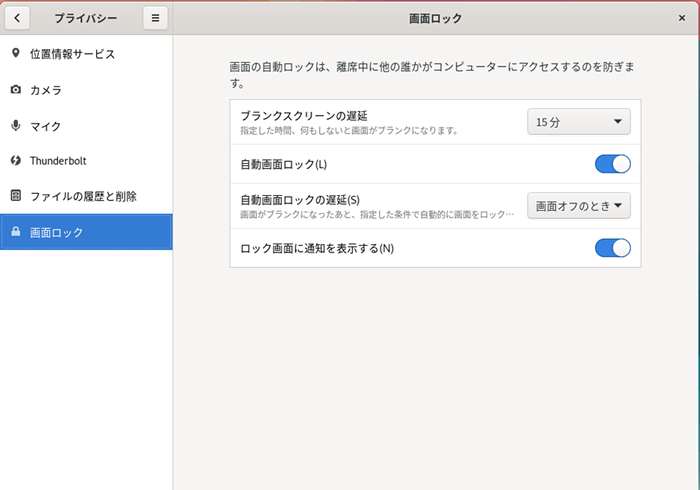Open the hamburger menu button

tap(155, 18)
